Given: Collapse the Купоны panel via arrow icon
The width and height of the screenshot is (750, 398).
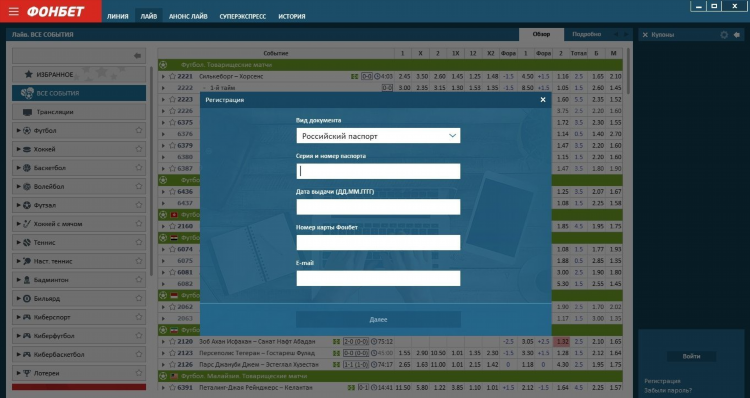Looking at the screenshot, I should (737, 35).
